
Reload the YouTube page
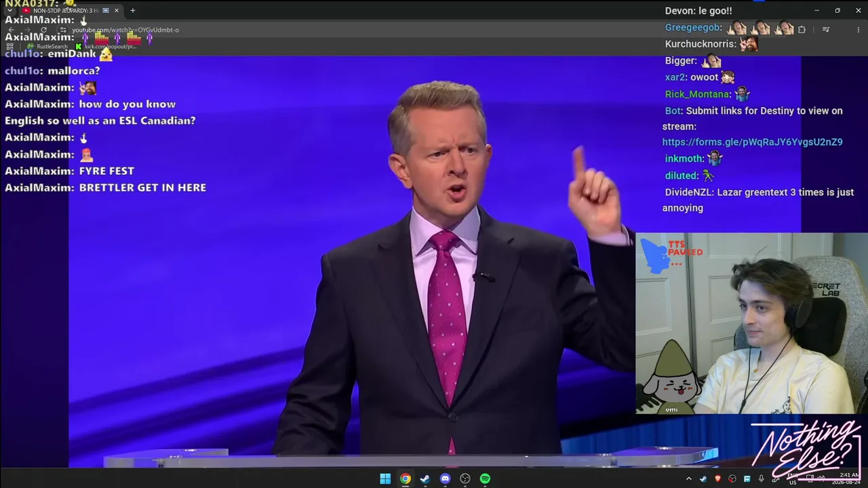click(x=43, y=30)
